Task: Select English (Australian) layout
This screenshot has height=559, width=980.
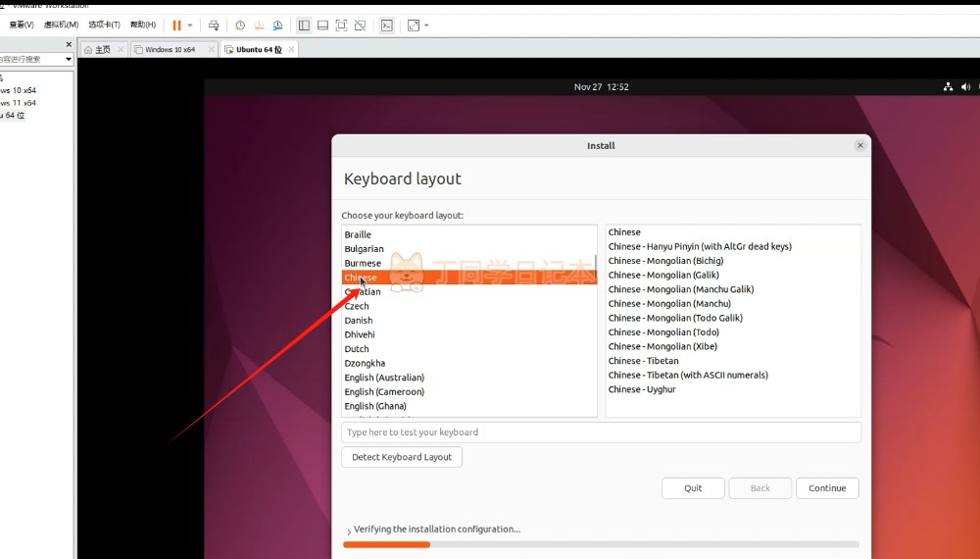Action: pyautogui.click(x=468, y=378)
